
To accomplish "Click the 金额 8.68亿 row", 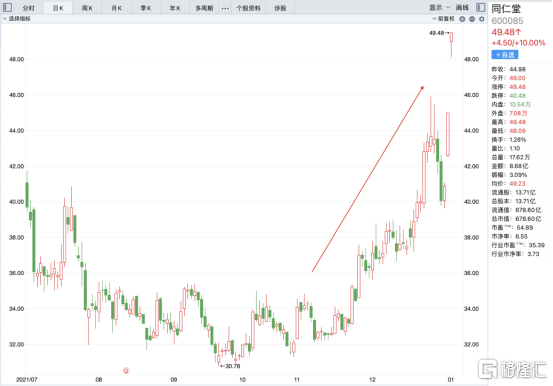I will click(x=510, y=166).
